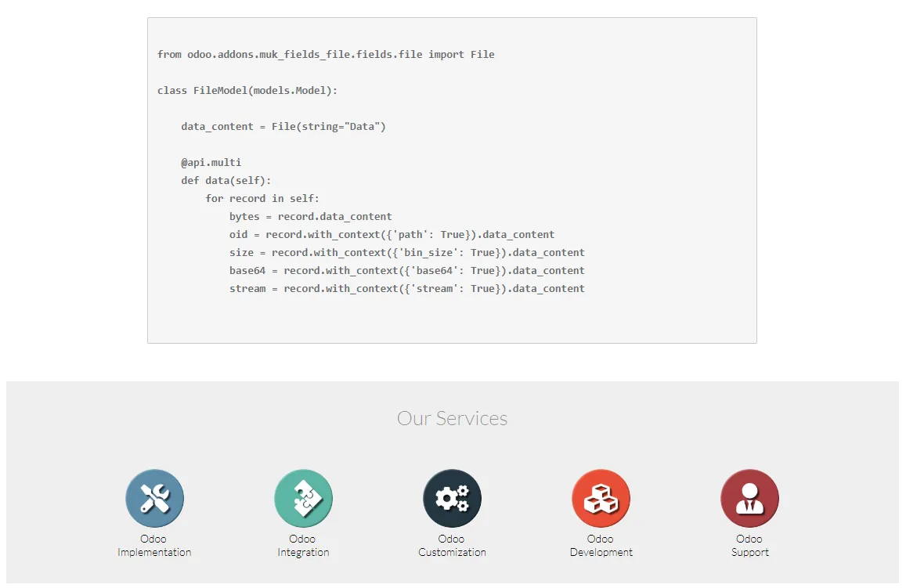Click the 'from odoo.addons.muk_fields_file' import line
Screen dimensions: 906x588
click(x=326, y=54)
